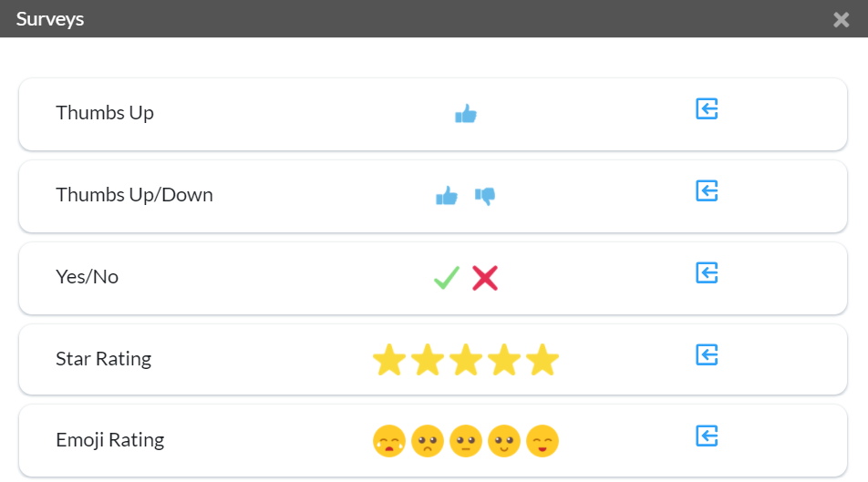The width and height of the screenshot is (868, 482).
Task: Select the Star Rating survey label
Action: coord(104,359)
